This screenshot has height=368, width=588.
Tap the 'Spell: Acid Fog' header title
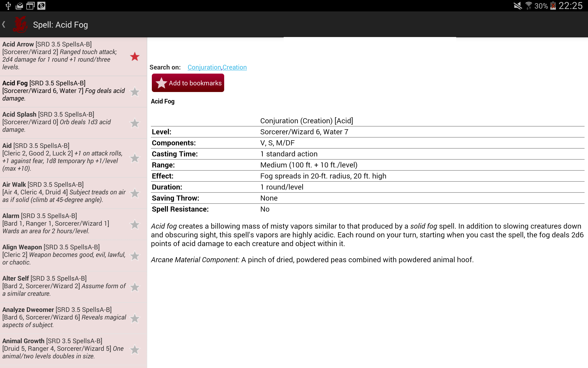coord(60,25)
